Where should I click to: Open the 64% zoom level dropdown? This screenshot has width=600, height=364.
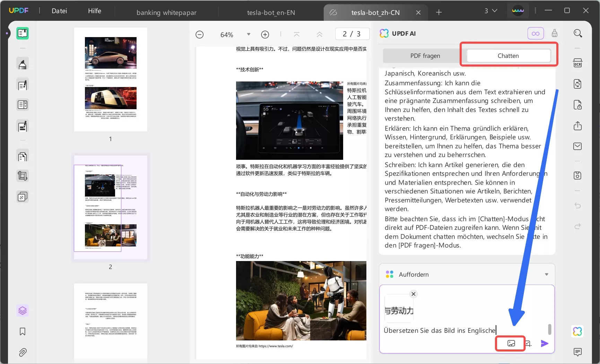coord(248,34)
